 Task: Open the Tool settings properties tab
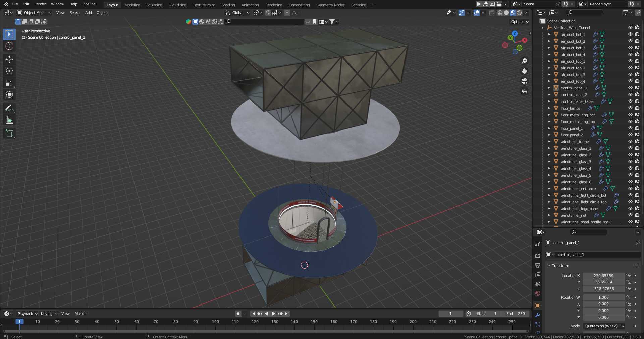tap(538, 244)
